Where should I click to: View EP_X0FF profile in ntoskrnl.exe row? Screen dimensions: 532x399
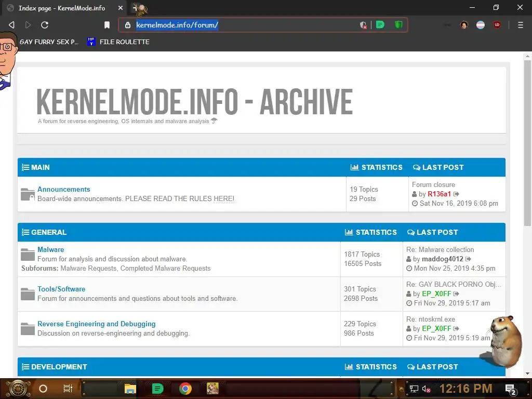[436, 328]
